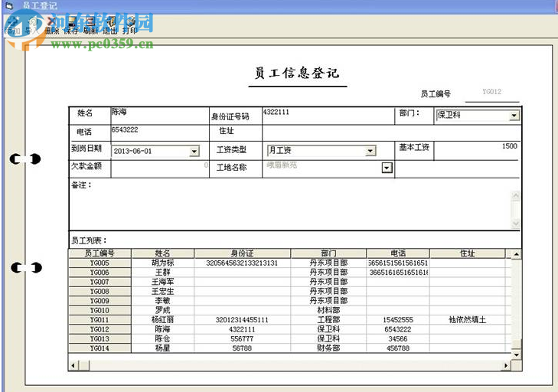This screenshot has width=558, height=392.
Task: Click the 身份证号码 ID number field
Action: (x=328, y=116)
